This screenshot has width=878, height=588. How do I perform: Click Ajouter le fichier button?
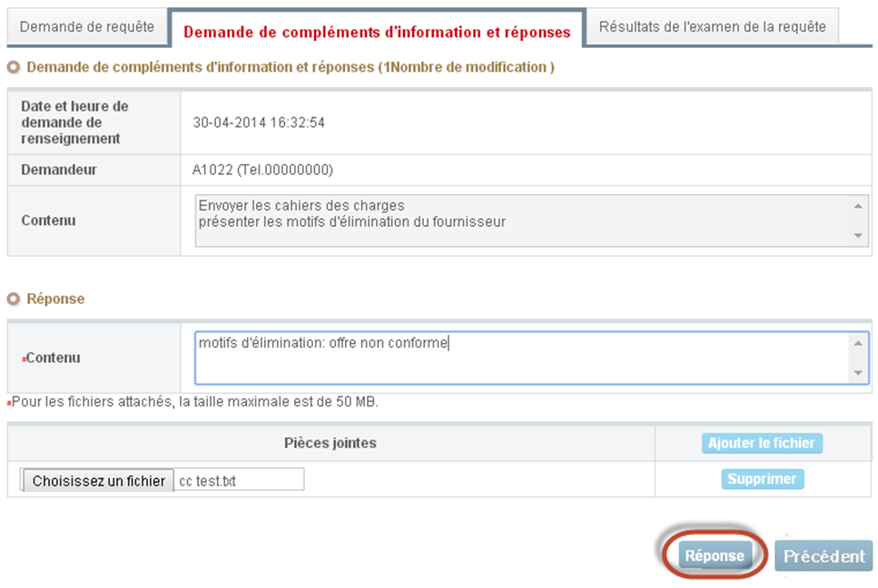pyautogui.click(x=762, y=444)
